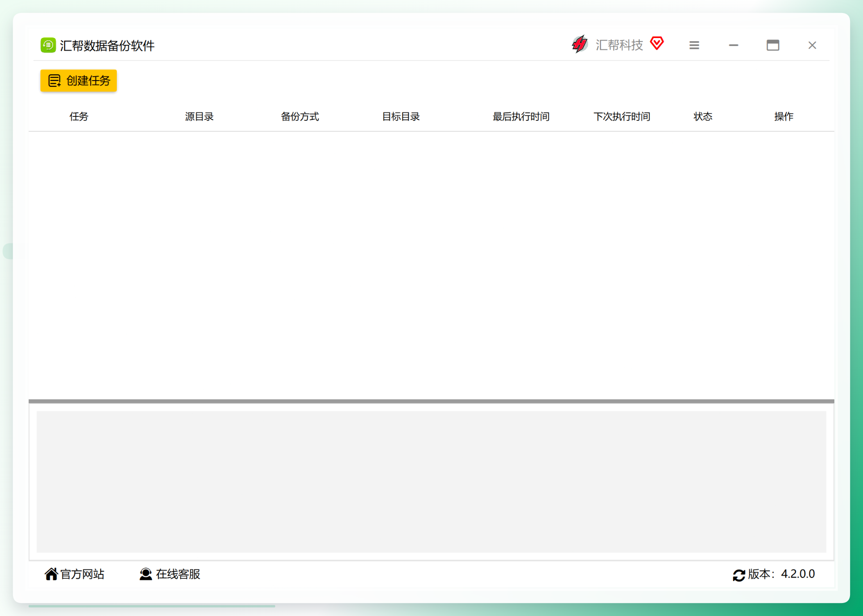Click the green app logo icon

[48, 45]
